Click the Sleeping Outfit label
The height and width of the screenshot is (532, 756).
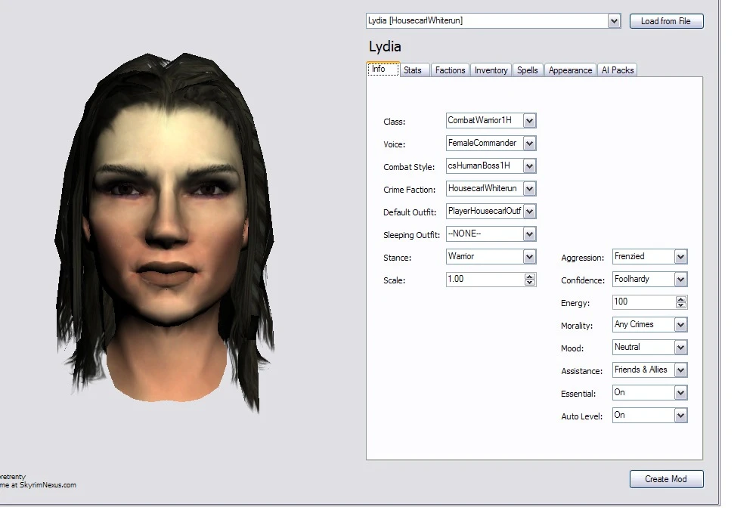pos(412,235)
